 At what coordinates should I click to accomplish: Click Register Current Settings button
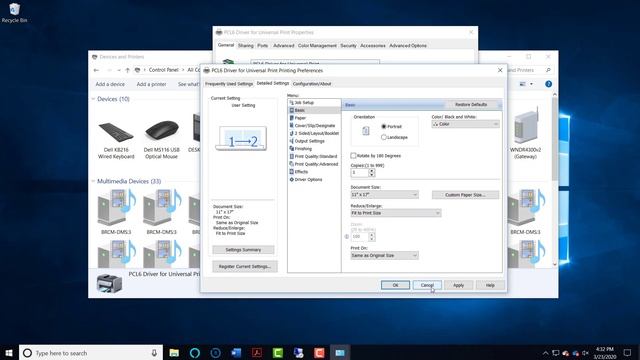click(245, 267)
